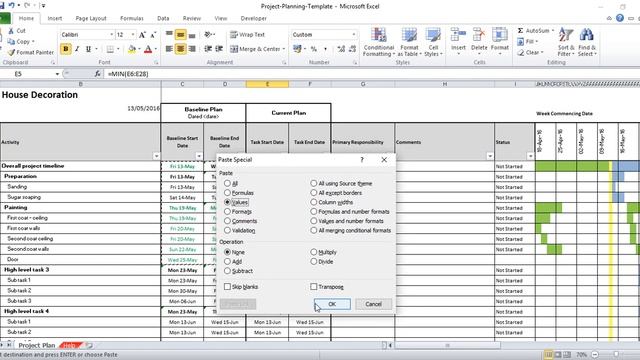The height and width of the screenshot is (360, 640).
Task: Click the Top Align icon
Action: pyautogui.click(x=169, y=34)
